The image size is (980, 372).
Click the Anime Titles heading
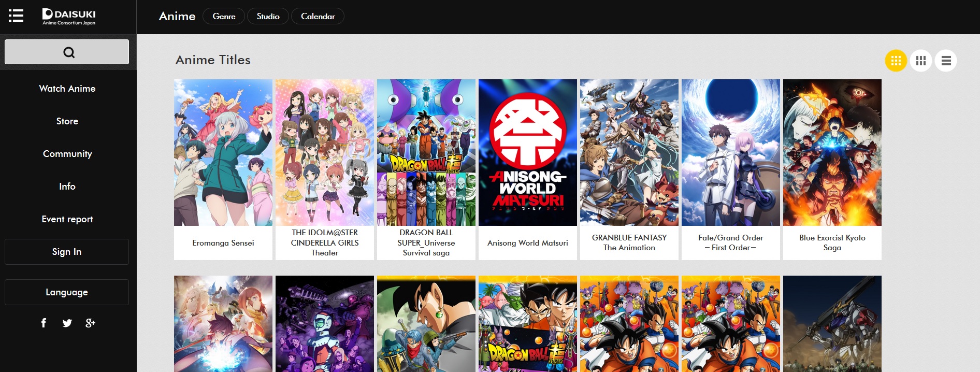click(213, 60)
